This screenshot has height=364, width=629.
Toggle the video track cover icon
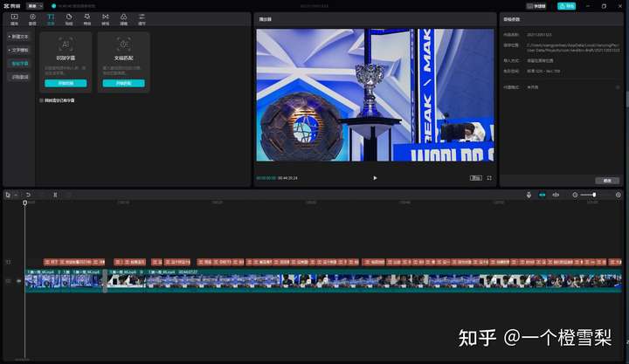8,281
